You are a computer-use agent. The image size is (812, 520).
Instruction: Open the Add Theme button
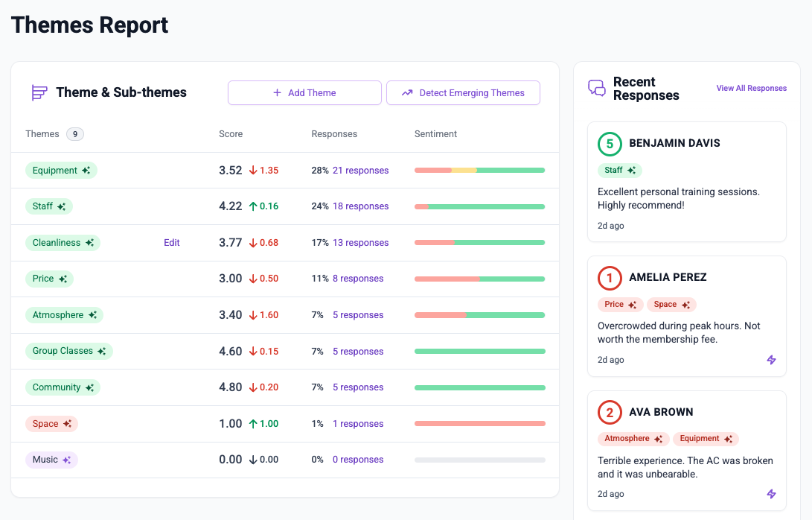click(x=304, y=93)
